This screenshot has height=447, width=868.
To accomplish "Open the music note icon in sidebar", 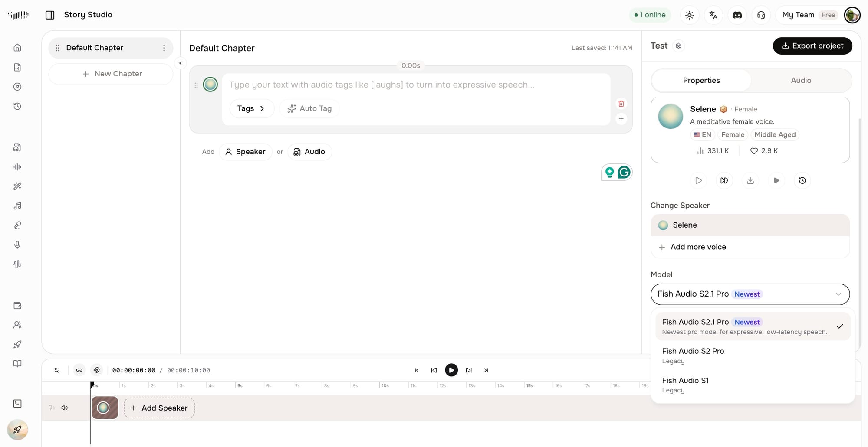I will [17, 206].
